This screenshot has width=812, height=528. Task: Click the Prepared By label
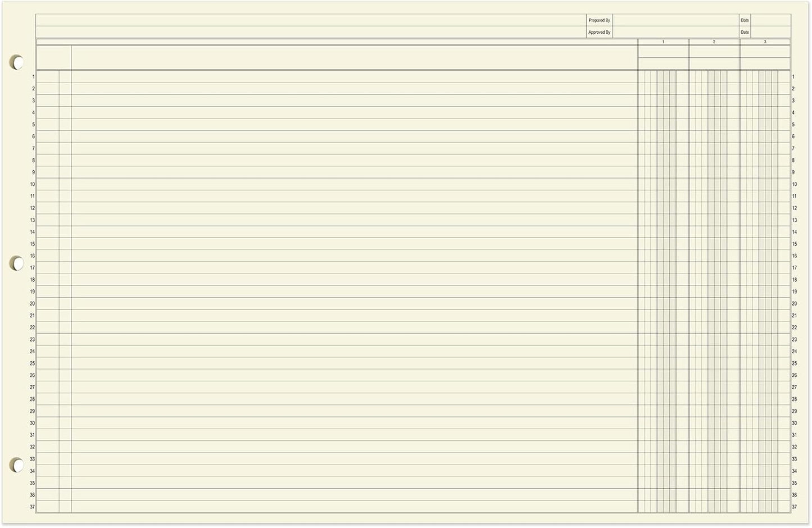click(599, 20)
